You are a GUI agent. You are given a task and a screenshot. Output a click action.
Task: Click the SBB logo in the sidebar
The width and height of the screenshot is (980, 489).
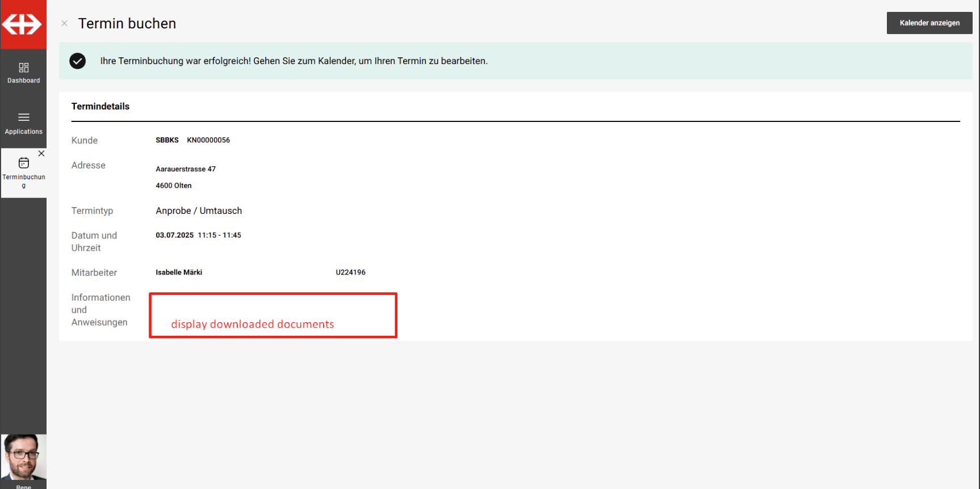click(23, 24)
